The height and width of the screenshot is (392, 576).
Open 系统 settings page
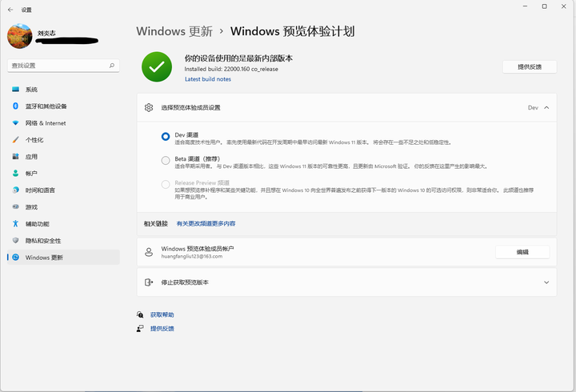[x=63, y=90]
